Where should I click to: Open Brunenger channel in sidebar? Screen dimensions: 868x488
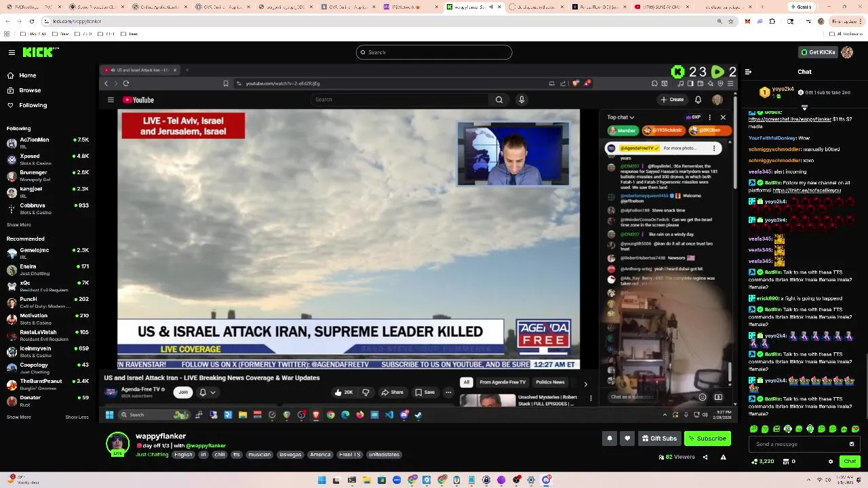[x=47, y=175]
